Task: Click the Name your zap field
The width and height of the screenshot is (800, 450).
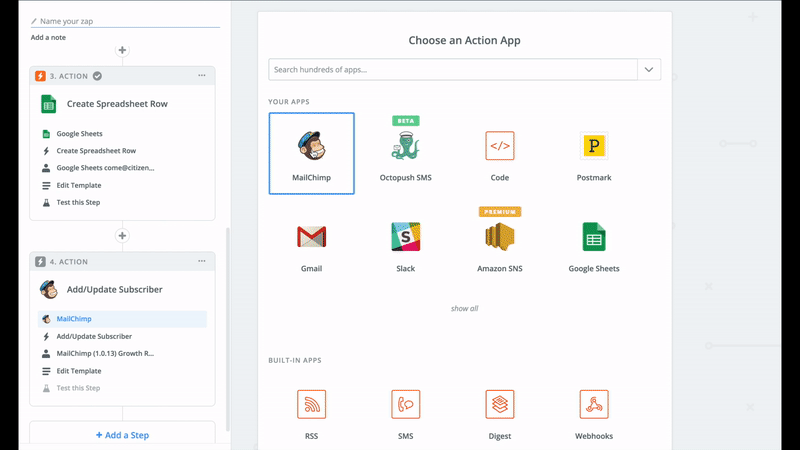Action: 125,21
